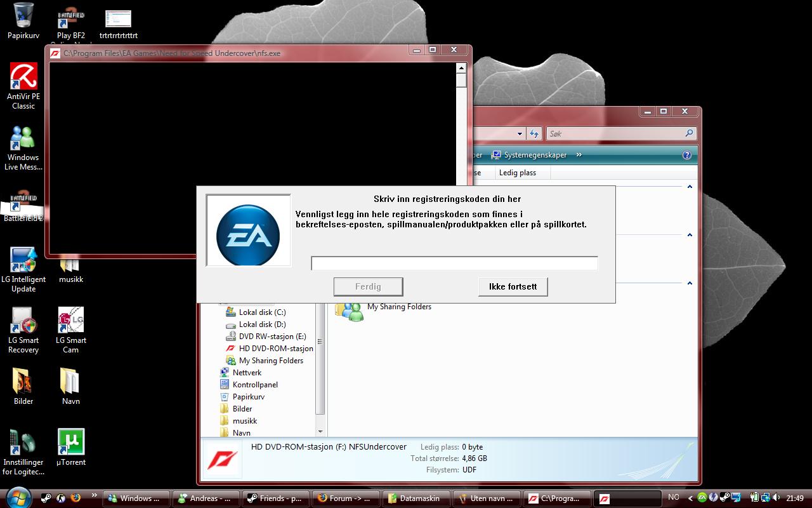812x508 pixels.
Task: Click Systemegenskaper in Explorer toolbar
Action: [x=529, y=155]
